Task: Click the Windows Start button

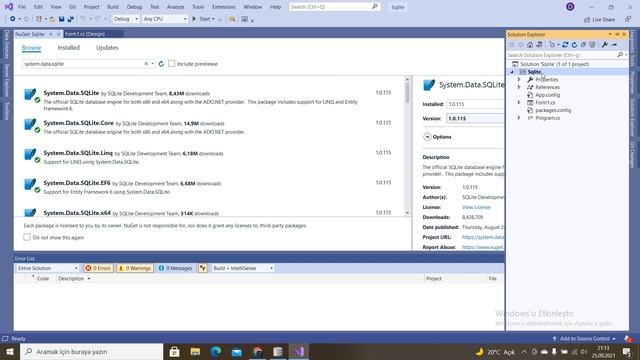Action: click(x=10, y=351)
